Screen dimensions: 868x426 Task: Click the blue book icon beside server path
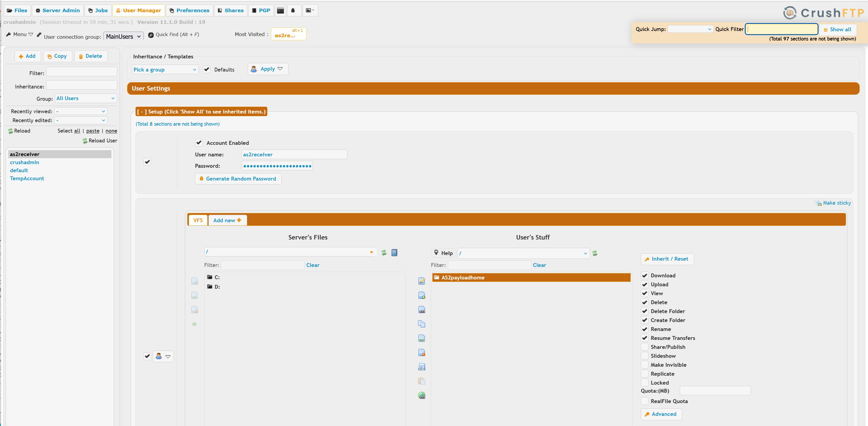(x=394, y=252)
